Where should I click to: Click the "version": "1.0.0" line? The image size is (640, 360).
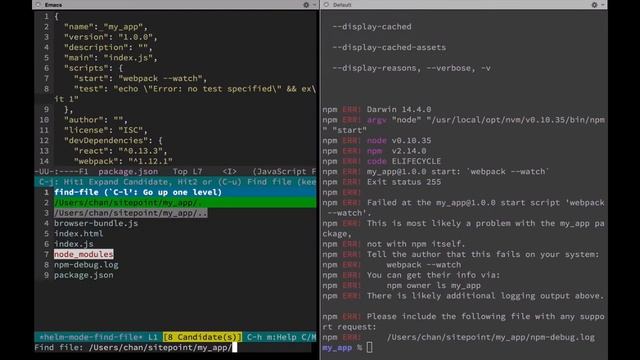110,37
